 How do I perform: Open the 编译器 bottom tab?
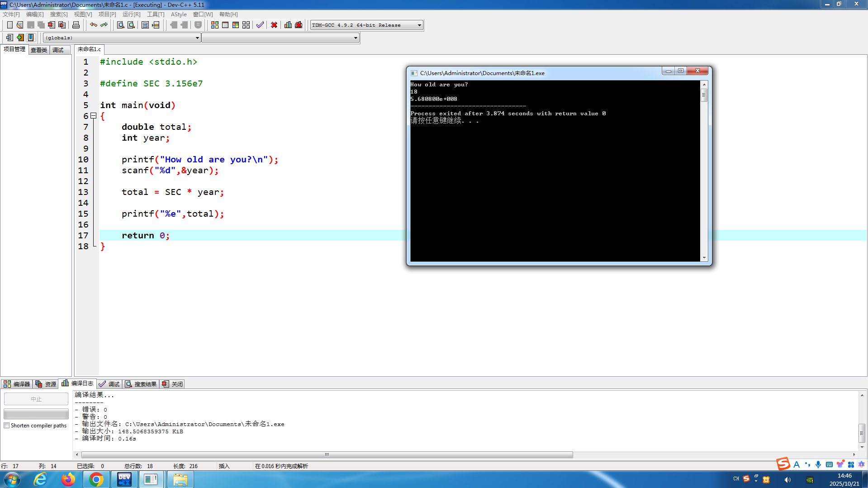click(17, 384)
